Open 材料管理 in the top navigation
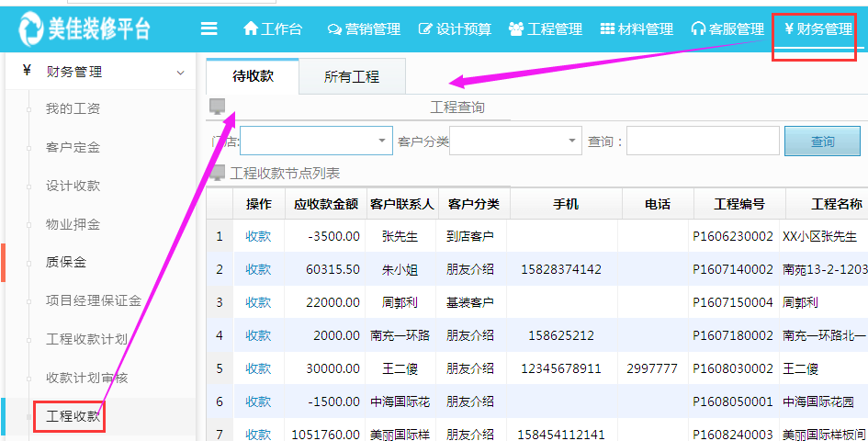Screen dimensions: 868x441 coord(637,29)
